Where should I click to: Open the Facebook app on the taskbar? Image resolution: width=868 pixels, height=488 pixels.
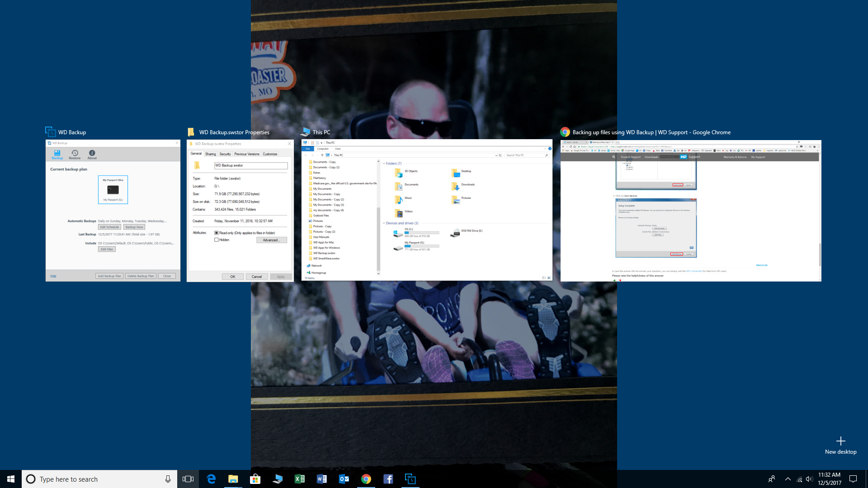click(388, 479)
